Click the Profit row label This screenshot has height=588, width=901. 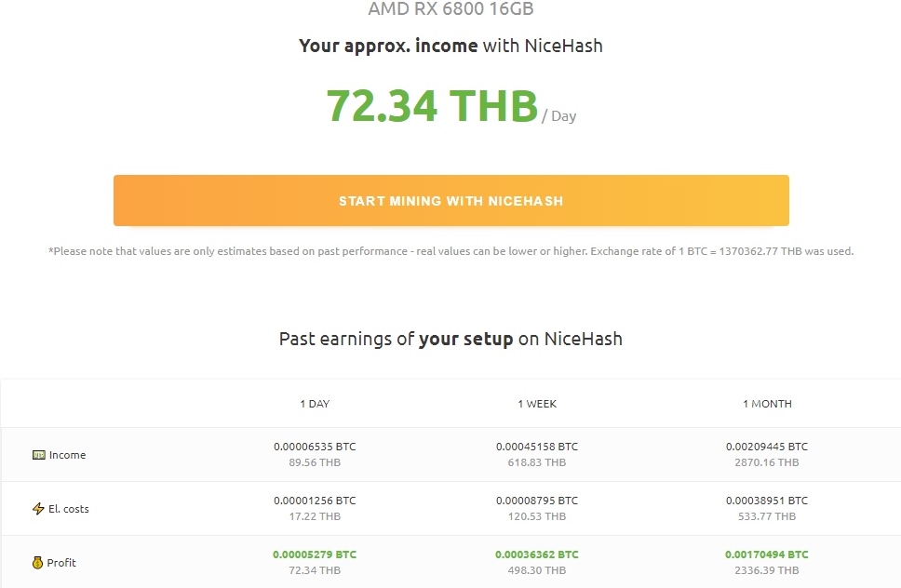(61, 563)
